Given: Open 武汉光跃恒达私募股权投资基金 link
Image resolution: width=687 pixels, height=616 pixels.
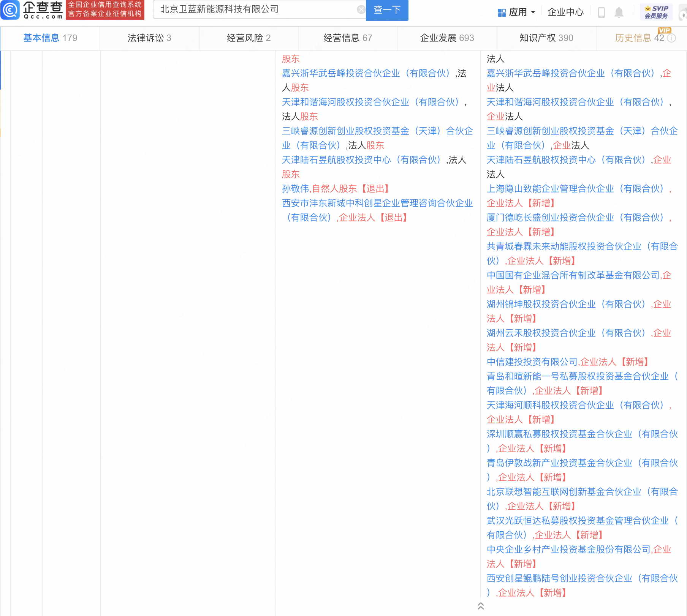Looking at the screenshot, I should point(582,528).
